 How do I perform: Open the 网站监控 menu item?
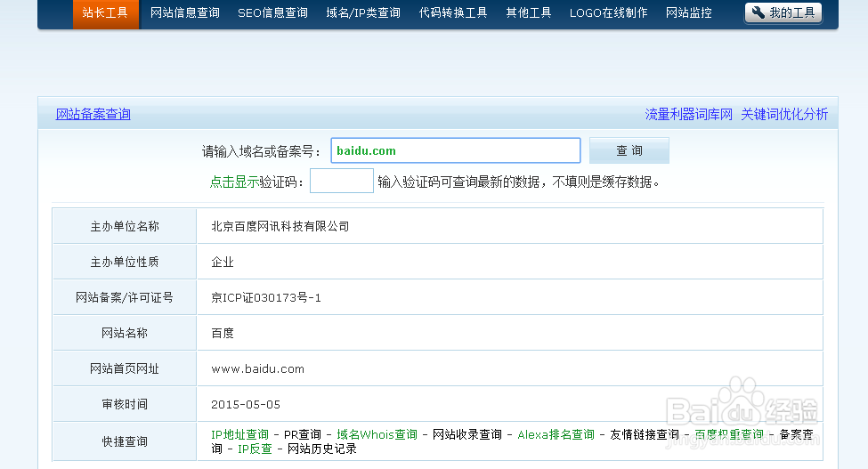pyautogui.click(x=689, y=12)
